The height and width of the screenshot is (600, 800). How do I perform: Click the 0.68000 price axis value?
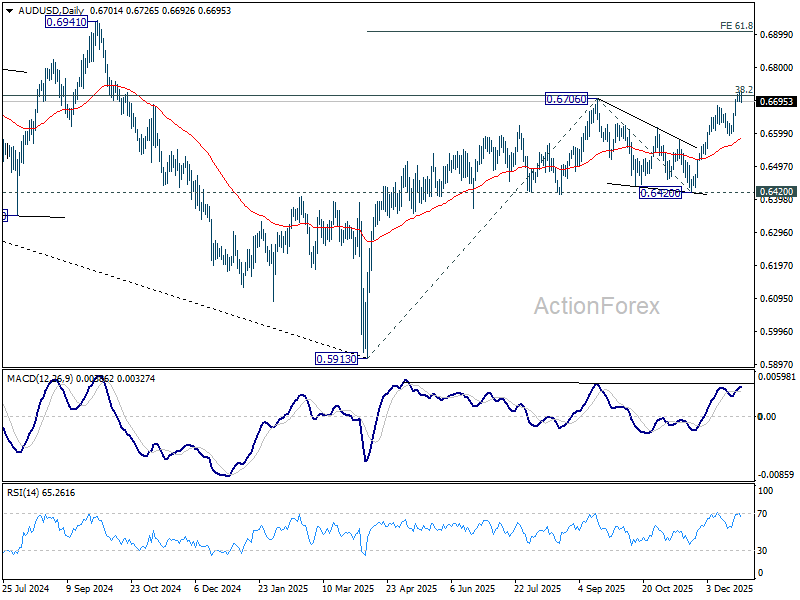777,68
